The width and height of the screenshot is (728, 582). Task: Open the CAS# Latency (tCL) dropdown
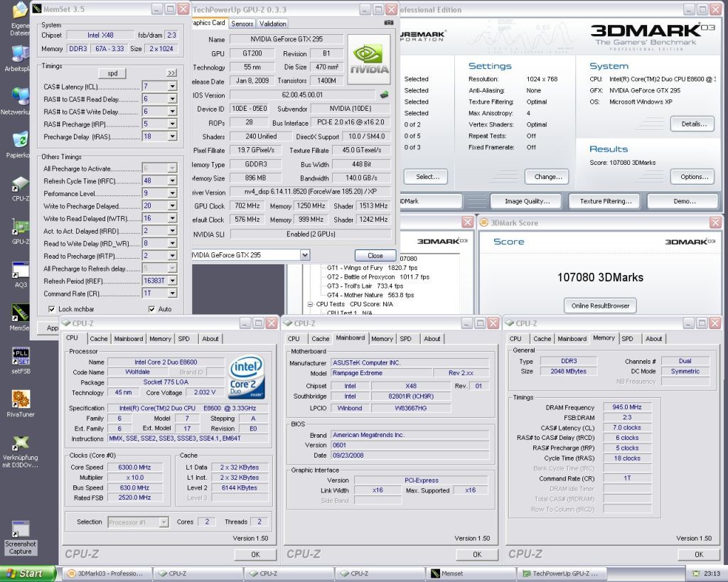(x=172, y=86)
